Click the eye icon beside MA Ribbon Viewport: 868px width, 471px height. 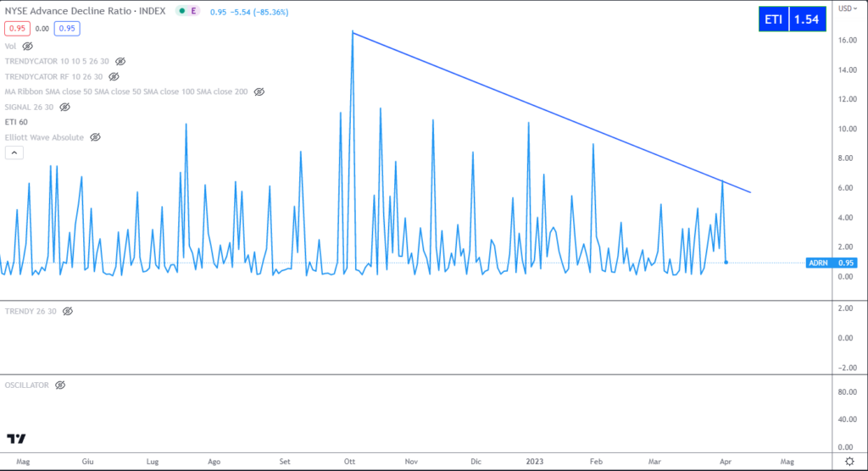click(259, 91)
